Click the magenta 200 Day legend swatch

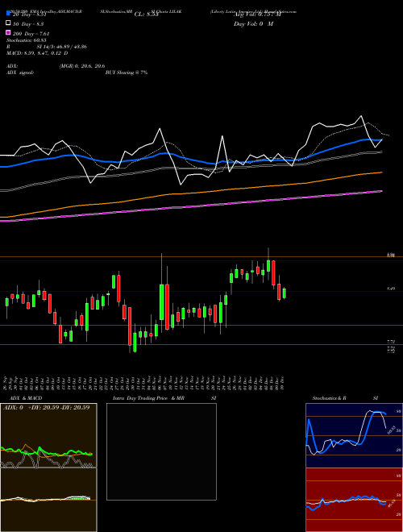click(x=8, y=32)
